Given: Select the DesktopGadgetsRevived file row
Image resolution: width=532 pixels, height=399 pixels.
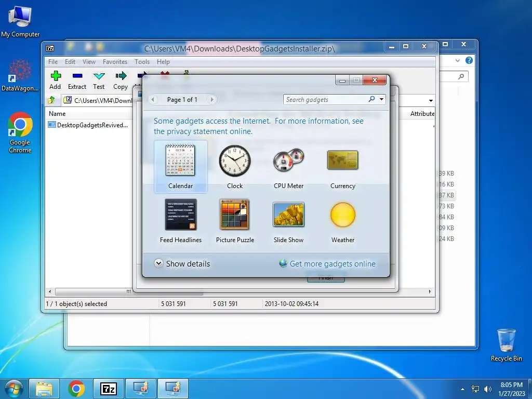Looking at the screenshot, I should [88, 125].
